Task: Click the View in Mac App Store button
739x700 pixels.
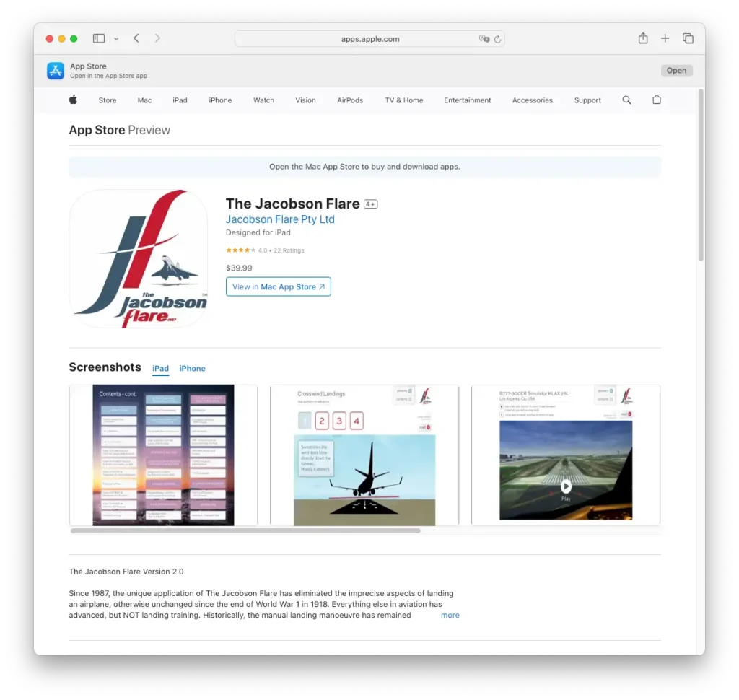Action: coord(278,286)
